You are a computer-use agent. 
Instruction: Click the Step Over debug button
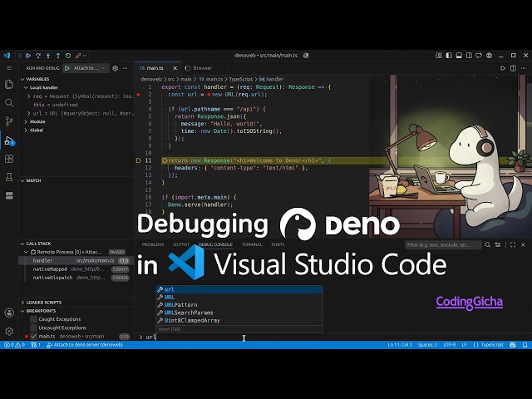click(38, 56)
